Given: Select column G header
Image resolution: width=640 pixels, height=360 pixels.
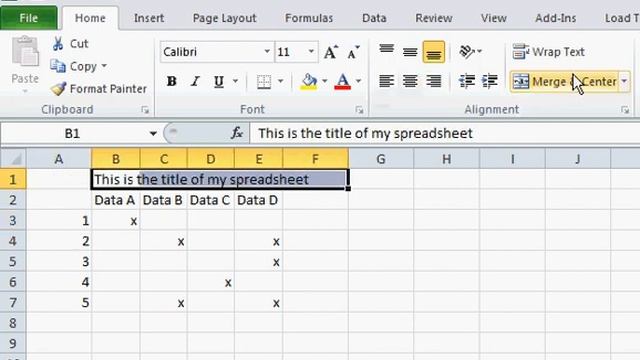Looking at the screenshot, I should point(381,158).
